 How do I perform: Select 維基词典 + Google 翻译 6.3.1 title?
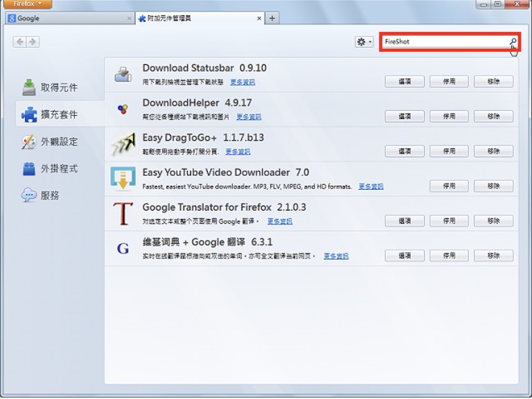(x=207, y=242)
